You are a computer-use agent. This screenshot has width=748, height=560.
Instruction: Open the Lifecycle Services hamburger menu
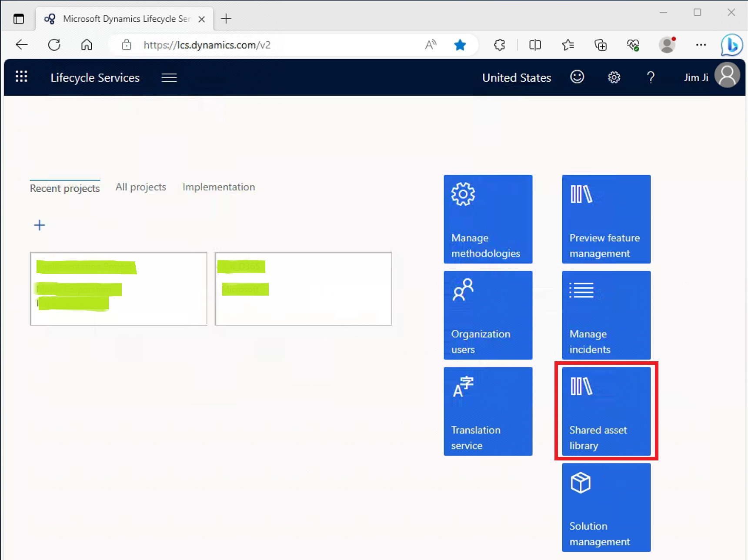click(169, 77)
